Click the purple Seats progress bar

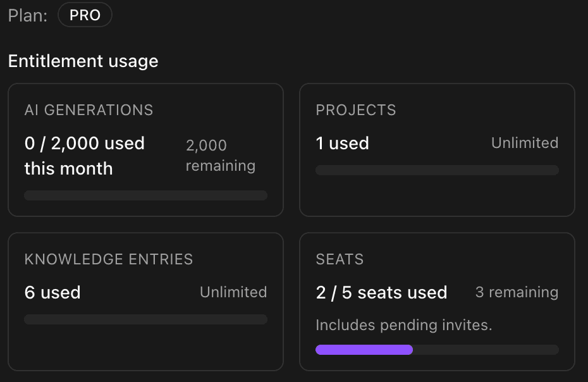[x=364, y=349]
